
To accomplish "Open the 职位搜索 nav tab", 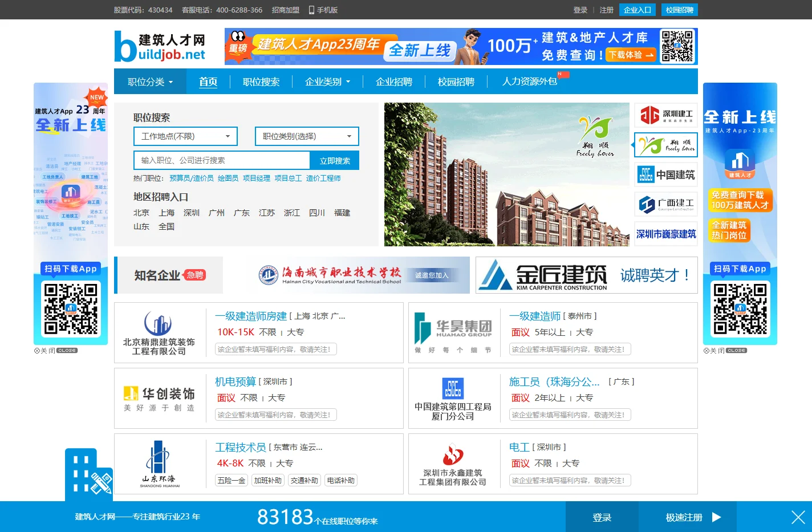I will [261, 82].
